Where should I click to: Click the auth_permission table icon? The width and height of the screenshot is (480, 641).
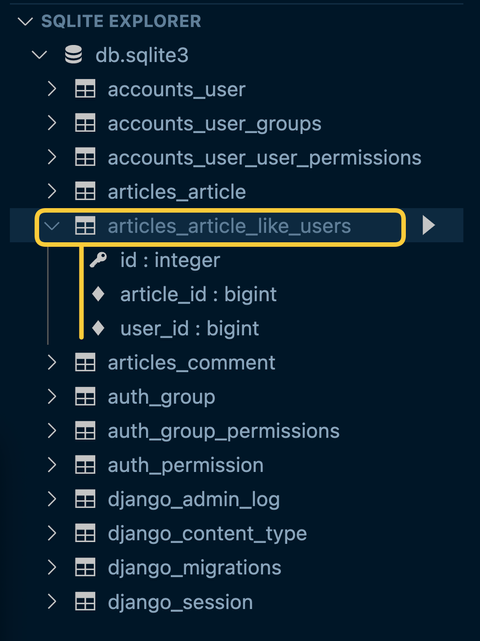85,465
